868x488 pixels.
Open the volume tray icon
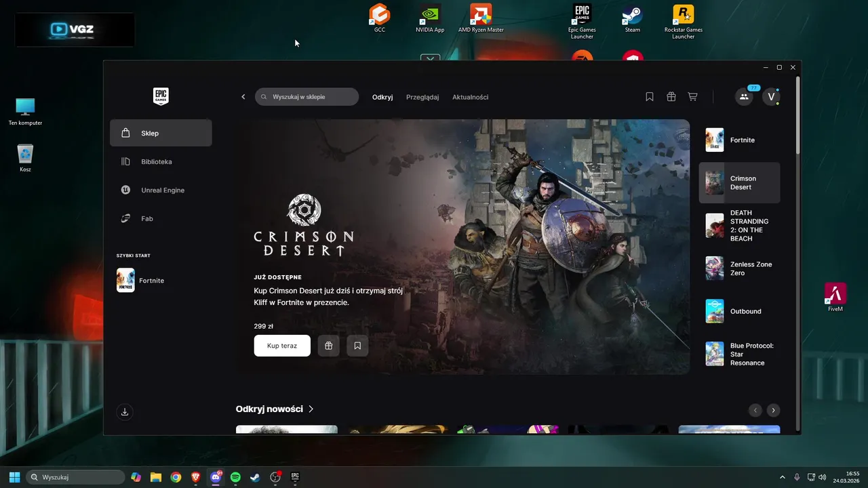[822, 477]
